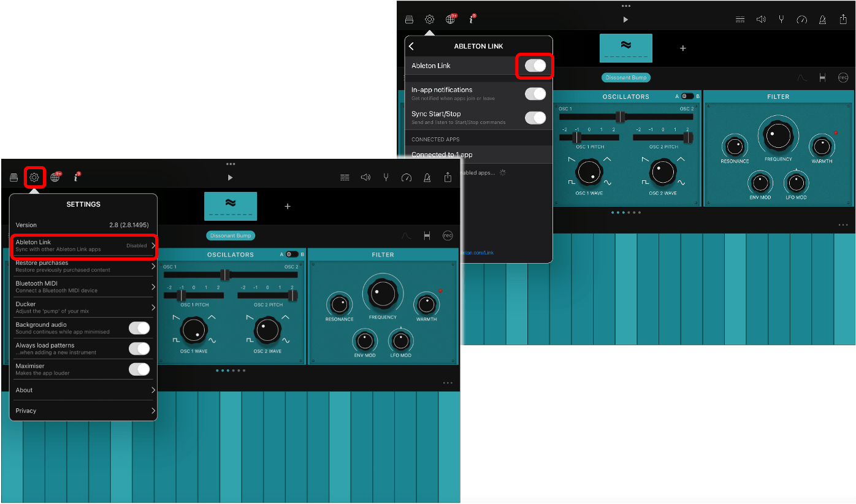Click OSC 1 WAVE knob in Ableton Link screenshot

(589, 173)
